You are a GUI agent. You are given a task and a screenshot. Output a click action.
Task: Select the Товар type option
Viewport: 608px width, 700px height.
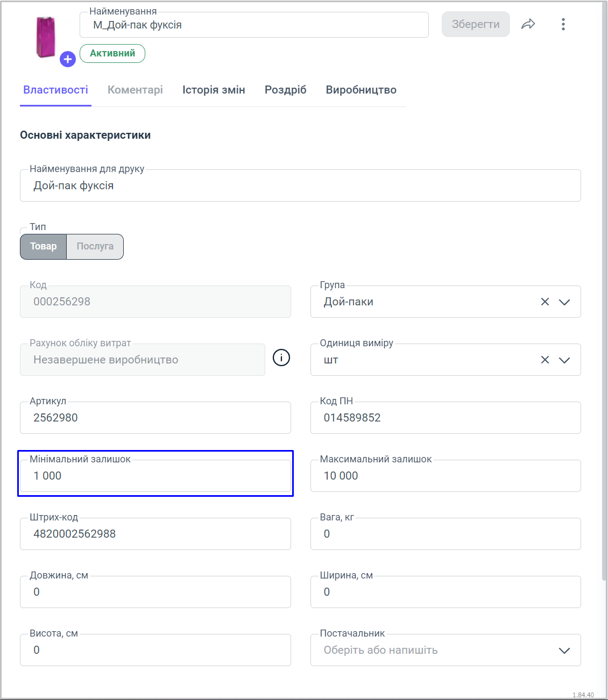44,247
